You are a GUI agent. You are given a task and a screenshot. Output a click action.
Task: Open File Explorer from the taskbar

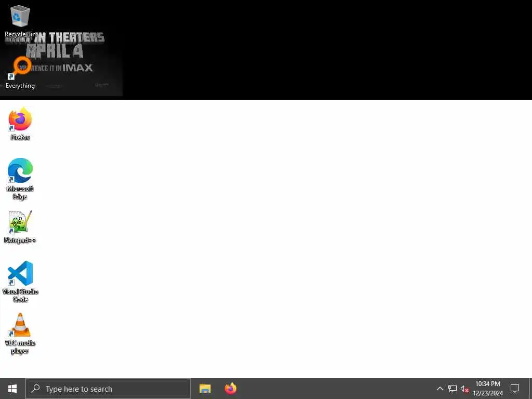(x=205, y=389)
